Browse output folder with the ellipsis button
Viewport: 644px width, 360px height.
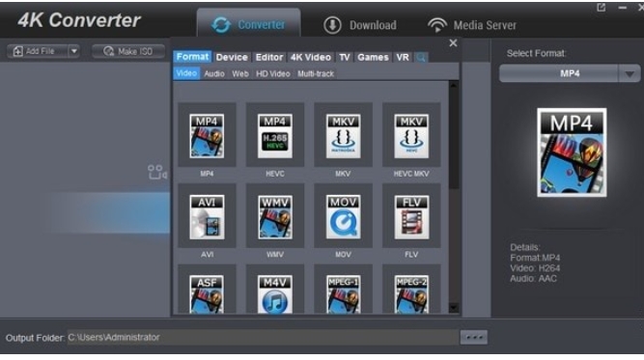pos(474,338)
